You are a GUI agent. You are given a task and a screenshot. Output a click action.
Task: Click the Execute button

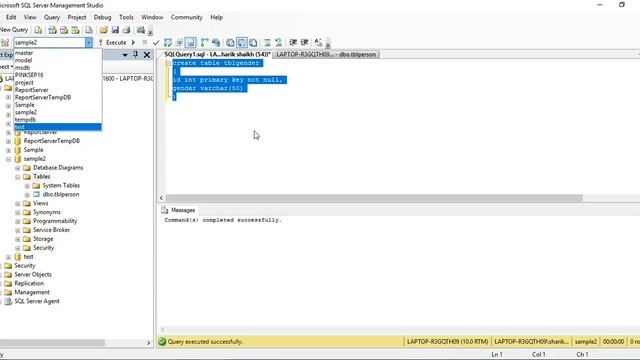click(112, 42)
